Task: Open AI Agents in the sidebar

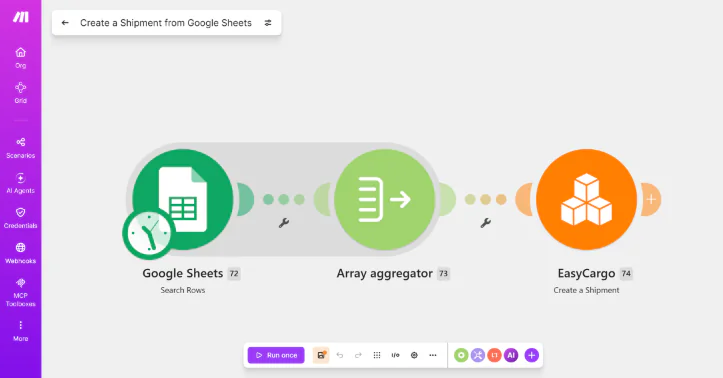Action: (20, 183)
